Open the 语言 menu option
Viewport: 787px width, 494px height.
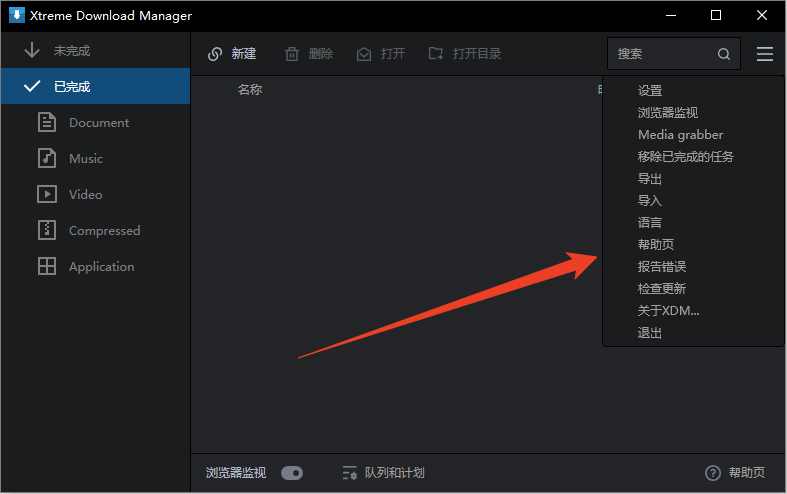click(x=650, y=223)
